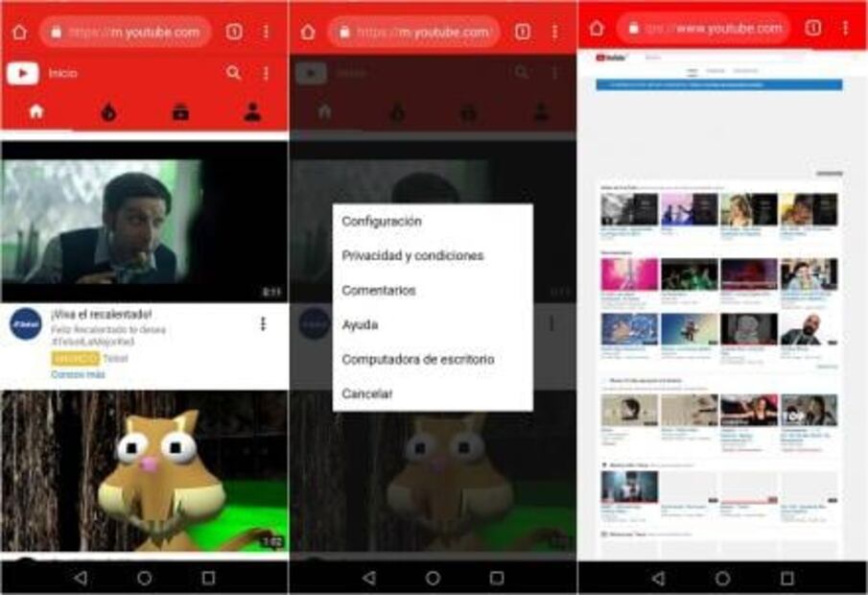
Task: Expand YouTube's vertical dots beside search
Action: 264,70
